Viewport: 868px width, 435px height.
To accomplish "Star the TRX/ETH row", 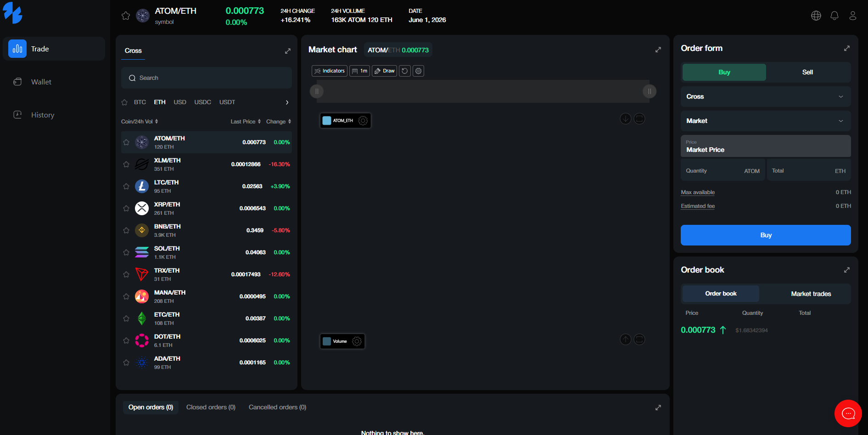I will tap(126, 274).
